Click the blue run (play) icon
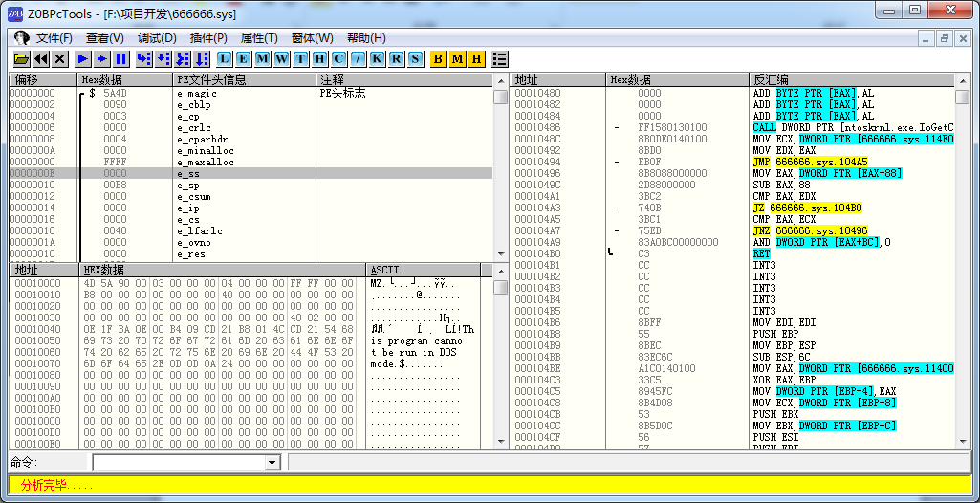980x503 pixels. click(82, 59)
